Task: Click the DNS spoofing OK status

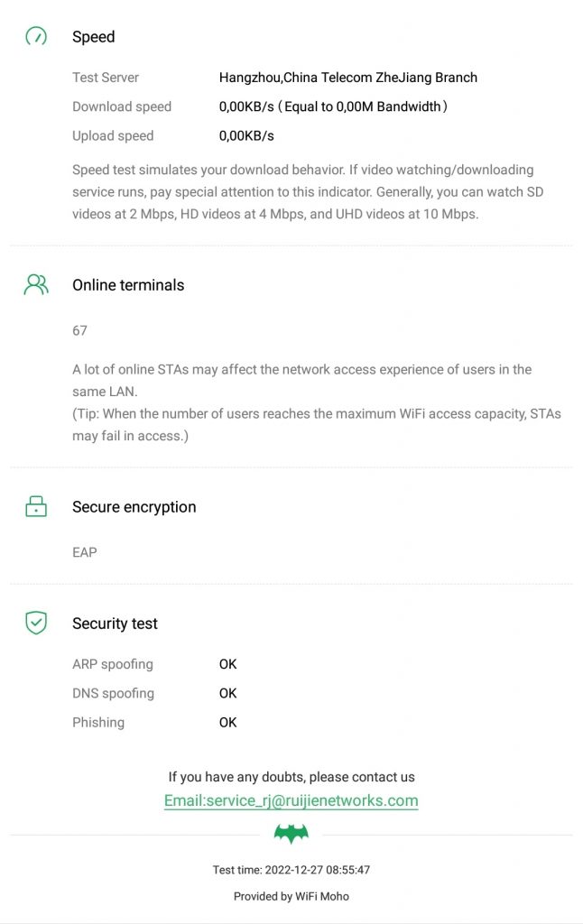Action: click(228, 693)
